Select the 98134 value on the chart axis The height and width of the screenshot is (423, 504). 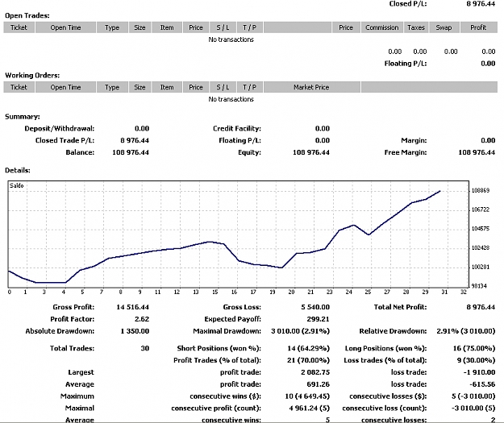click(481, 286)
